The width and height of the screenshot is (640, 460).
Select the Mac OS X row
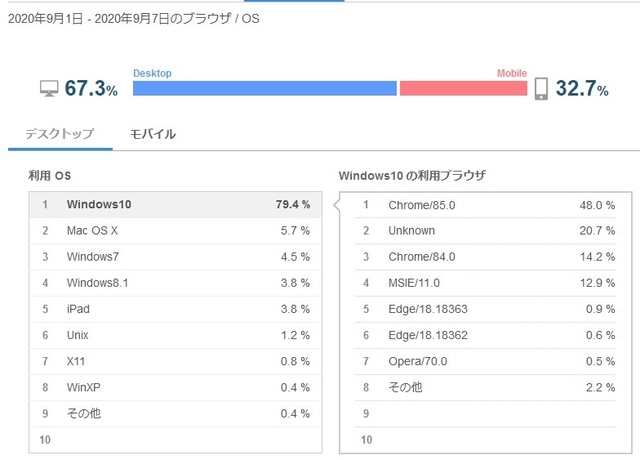tap(176, 231)
